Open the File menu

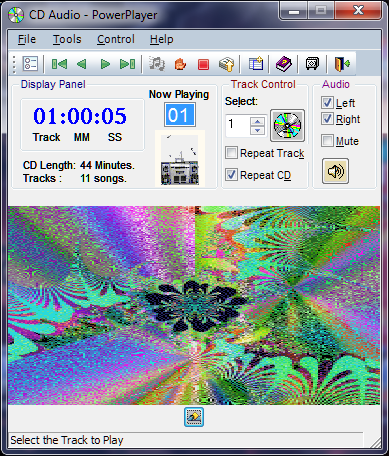tap(27, 39)
